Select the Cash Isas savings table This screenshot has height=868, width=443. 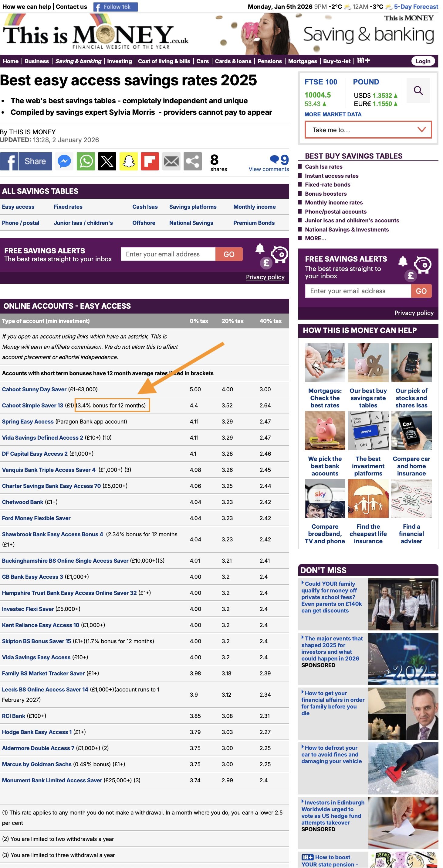pos(145,207)
